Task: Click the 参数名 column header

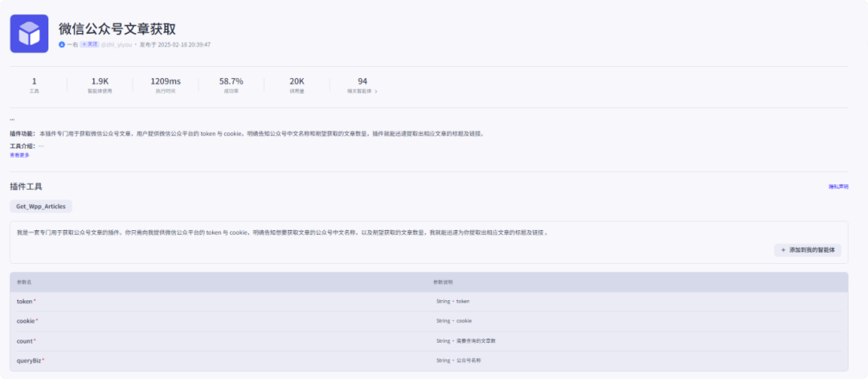Action: (24, 282)
